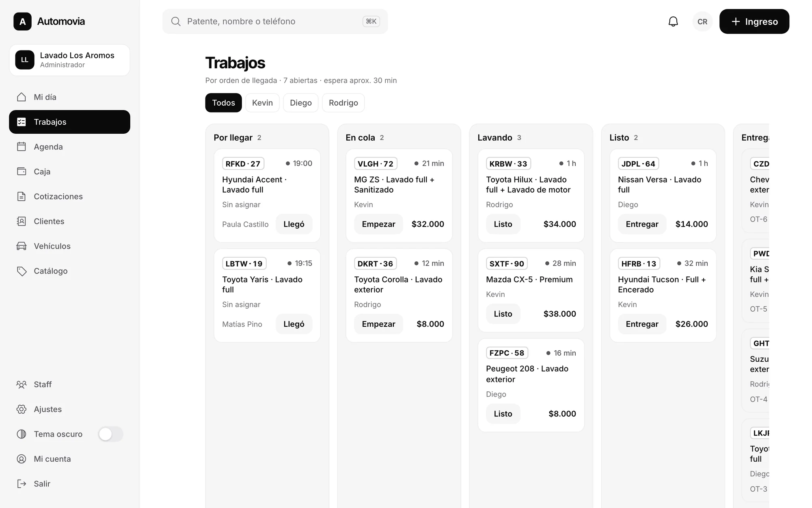This screenshot has width=812, height=508.
Task: Click the Ajustes gear icon
Action: click(22, 409)
